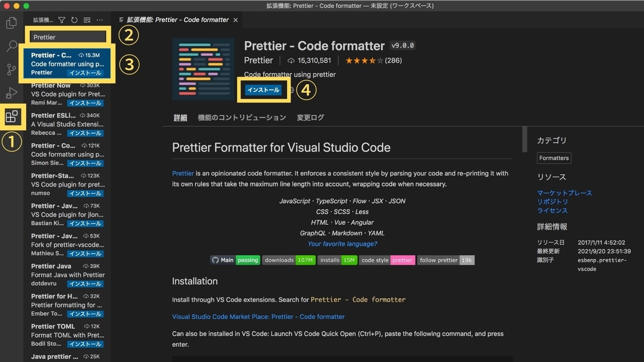
Task: Select Prettier-Standard in extensions list
Action: coord(67,184)
